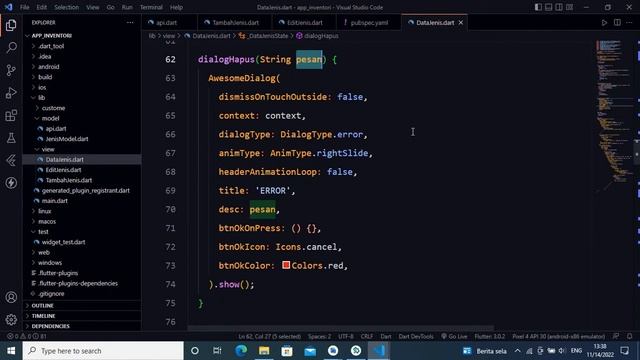This screenshot has width=640, height=360.
Task: Open Explorer views and more actions ellipsis
Action: (130, 23)
